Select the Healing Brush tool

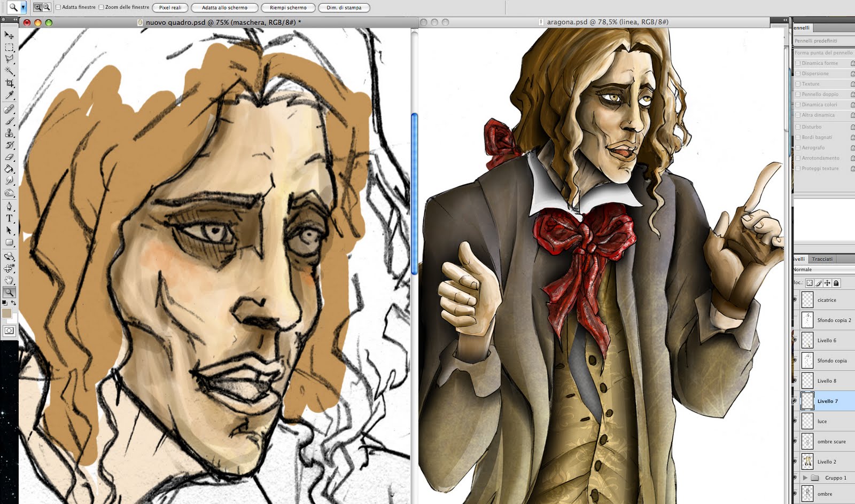pyautogui.click(x=9, y=109)
